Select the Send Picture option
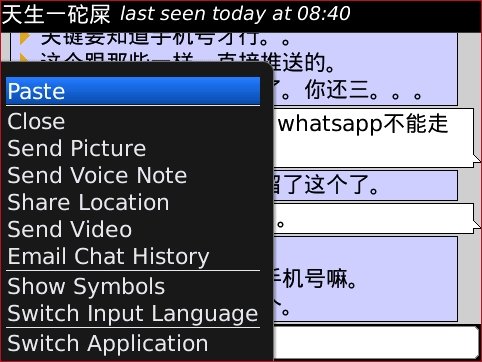482x362 pixels. pyautogui.click(x=133, y=148)
